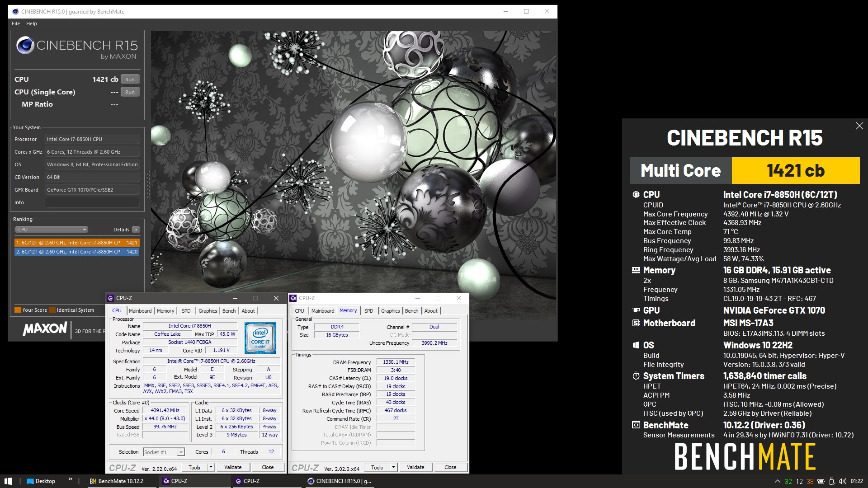Open the Ranking CPU dropdown
The height and width of the screenshot is (488, 868).
click(x=52, y=230)
